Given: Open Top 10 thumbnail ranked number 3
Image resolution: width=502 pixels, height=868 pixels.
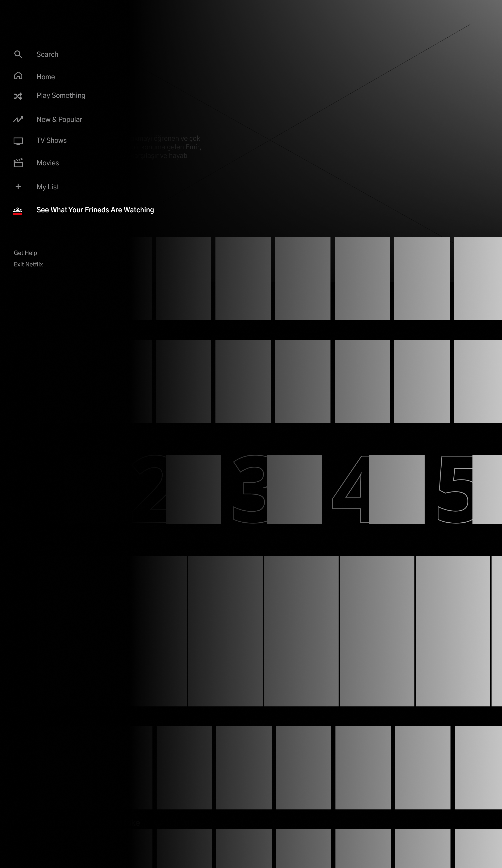Looking at the screenshot, I should pyautogui.click(x=294, y=489).
